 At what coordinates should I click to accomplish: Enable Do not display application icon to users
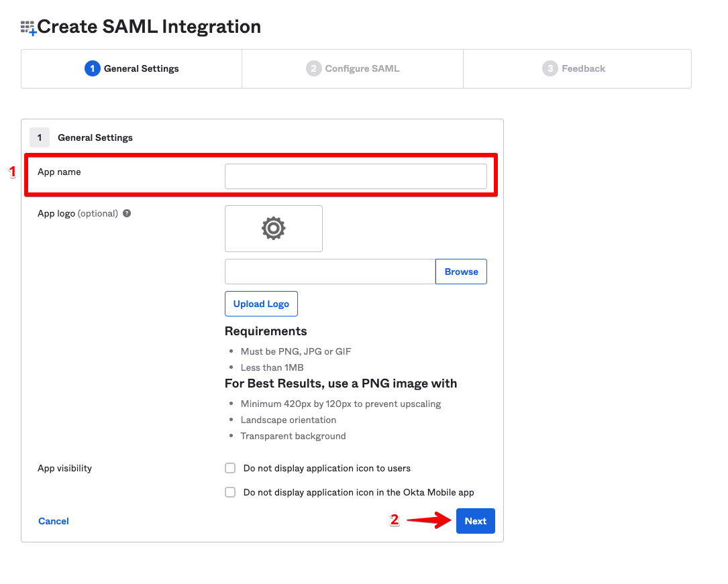230,468
